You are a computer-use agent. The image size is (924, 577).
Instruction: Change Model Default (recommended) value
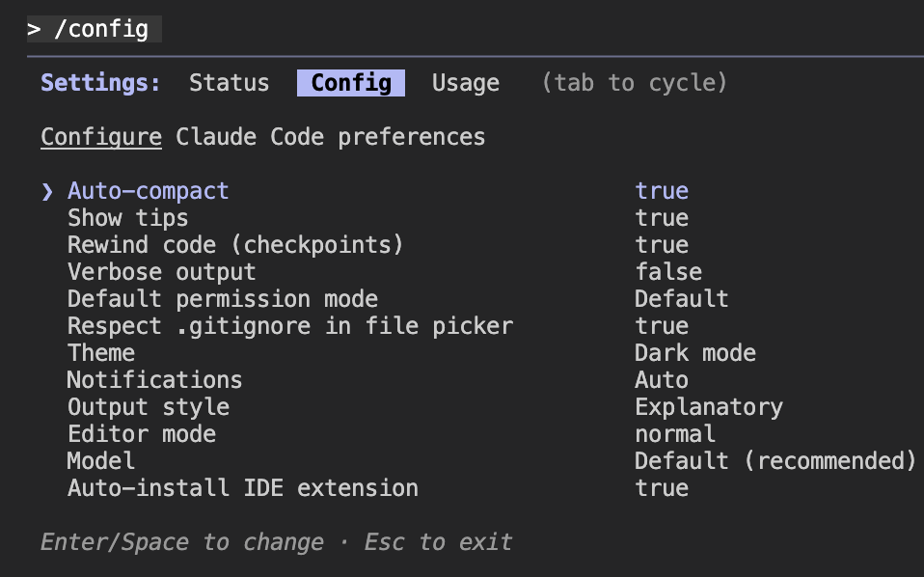[x=775, y=461]
